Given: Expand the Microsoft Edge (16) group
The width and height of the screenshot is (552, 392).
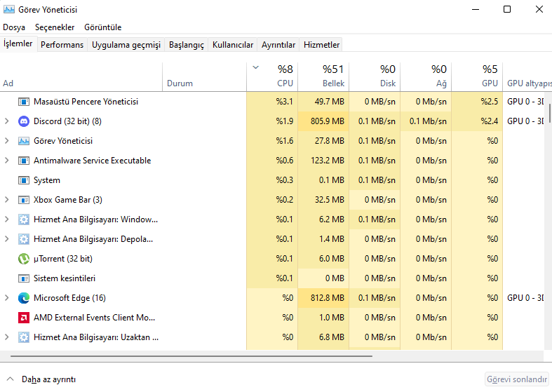Looking at the screenshot, I should [7, 298].
